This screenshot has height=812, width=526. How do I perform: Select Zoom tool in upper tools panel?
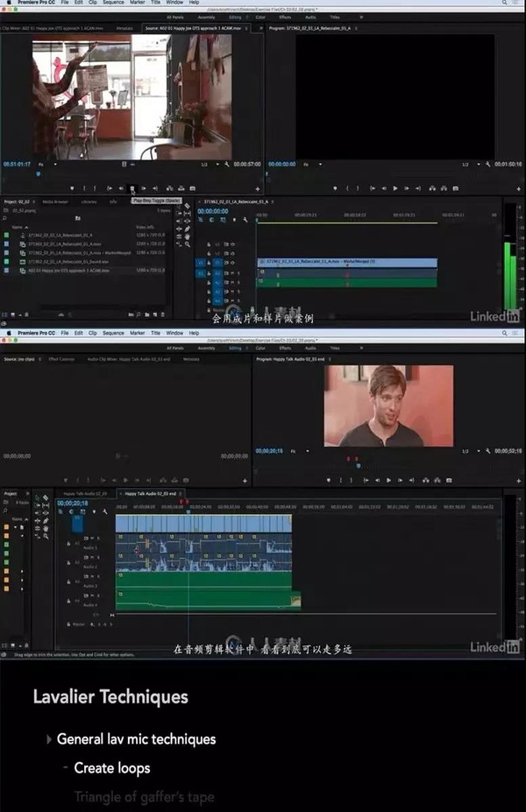pyautogui.click(x=187, y=244)
